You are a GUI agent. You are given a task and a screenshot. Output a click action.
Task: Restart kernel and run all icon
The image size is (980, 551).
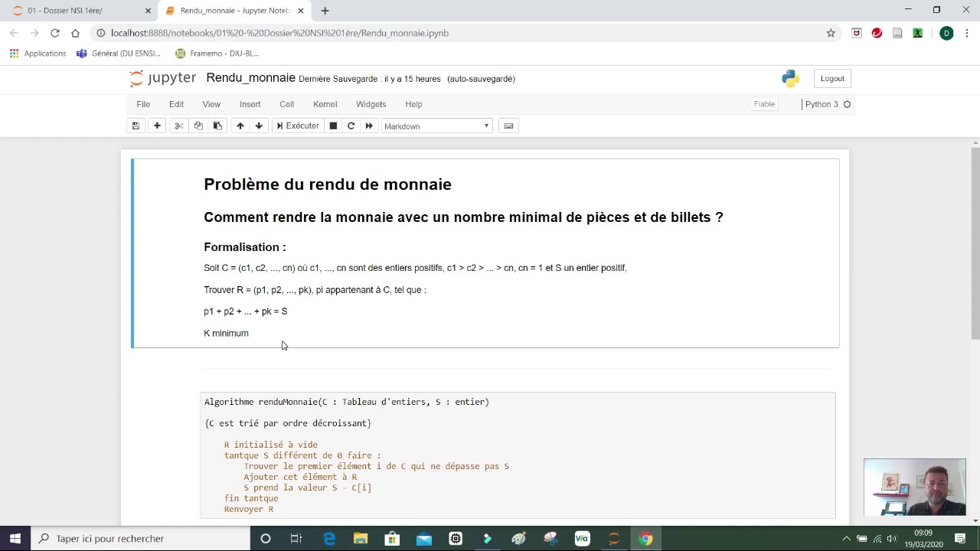point(369,126)
